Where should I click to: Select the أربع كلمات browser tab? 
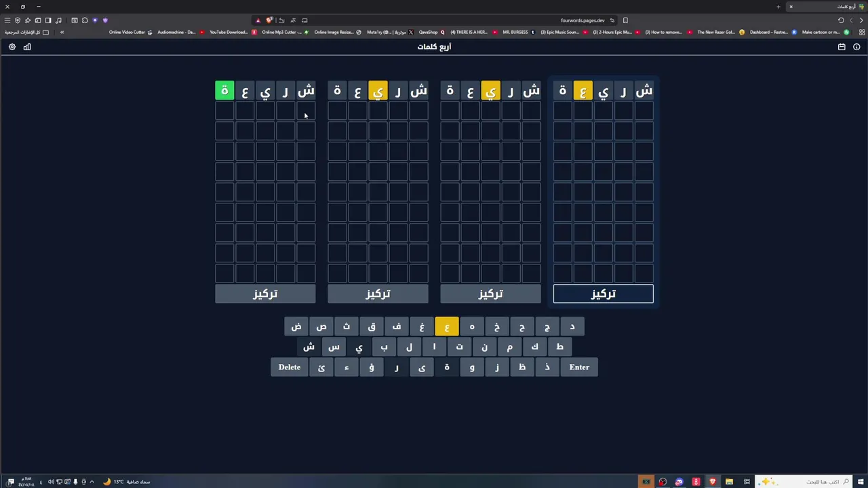tap(826, 7)
